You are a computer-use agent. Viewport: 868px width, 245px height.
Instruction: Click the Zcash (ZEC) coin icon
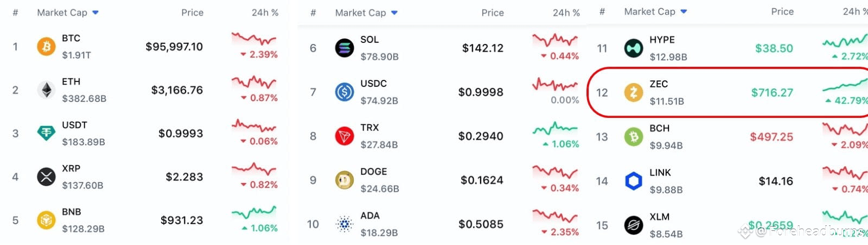coord(633,93)
